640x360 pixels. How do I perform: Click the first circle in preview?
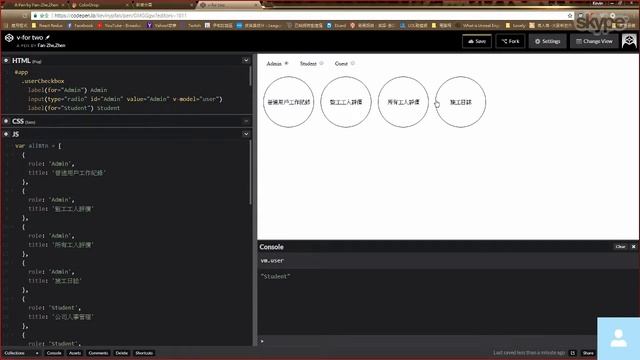coord(289,102)
